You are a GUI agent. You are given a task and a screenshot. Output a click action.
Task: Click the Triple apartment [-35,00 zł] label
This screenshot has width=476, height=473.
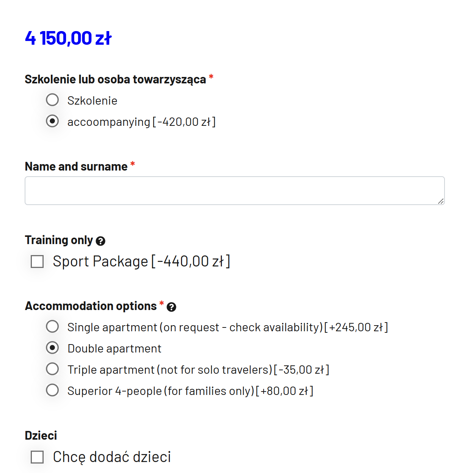198,370
